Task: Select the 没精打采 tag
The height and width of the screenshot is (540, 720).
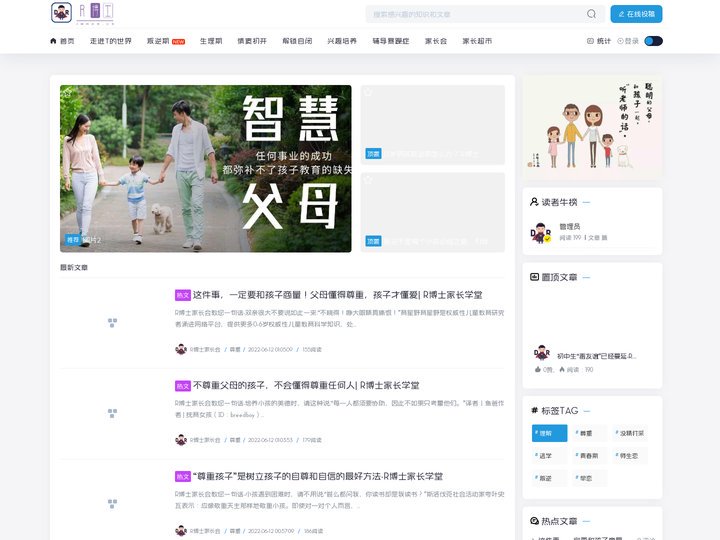Action: [630, 433]
